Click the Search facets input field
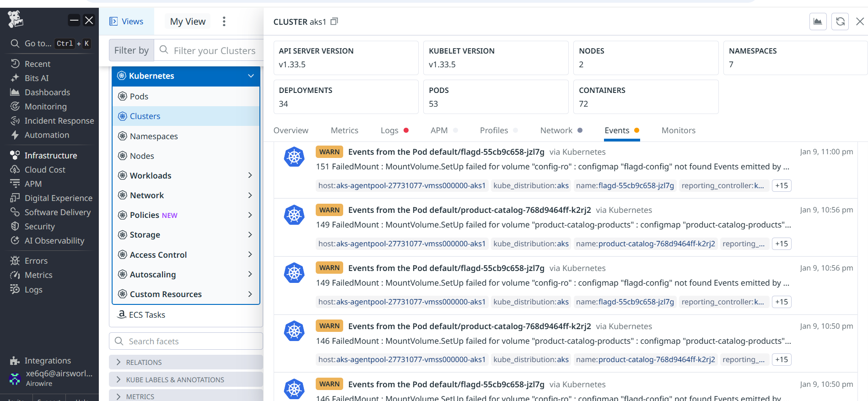This screenshot has height=401, width=868. [x=192, y=341]
